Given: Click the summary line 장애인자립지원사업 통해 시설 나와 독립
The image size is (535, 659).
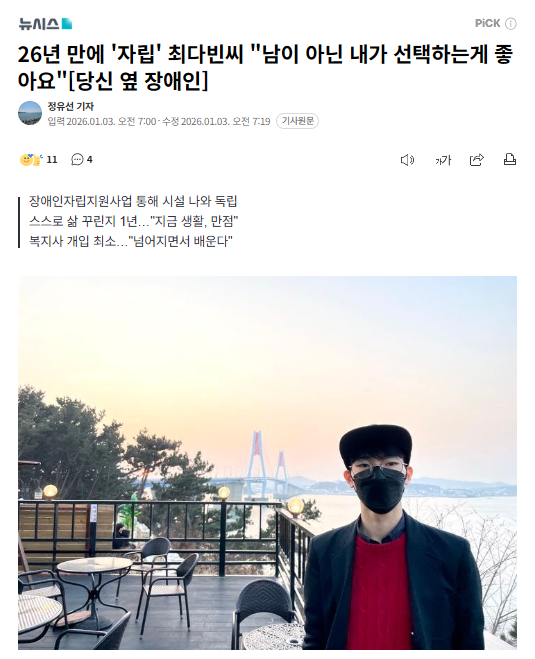Looking at the screenshot, I should click(133, 201).
